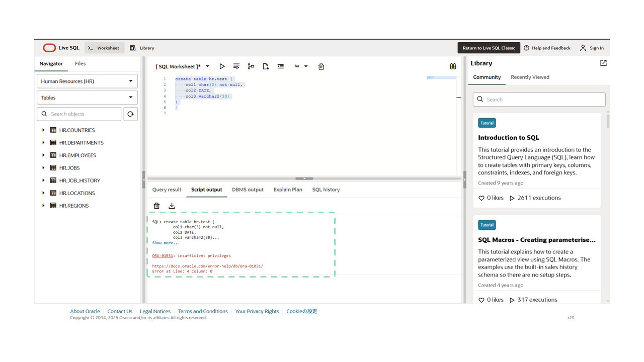Expand the HR.REGIONS tree node
The width and height of the screenshot is (644, 362).
coord(43,206)
